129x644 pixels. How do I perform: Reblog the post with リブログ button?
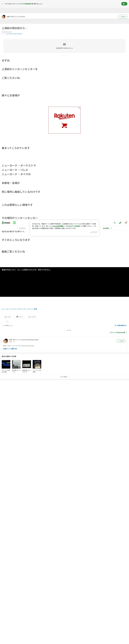click(x=32, y=317)
